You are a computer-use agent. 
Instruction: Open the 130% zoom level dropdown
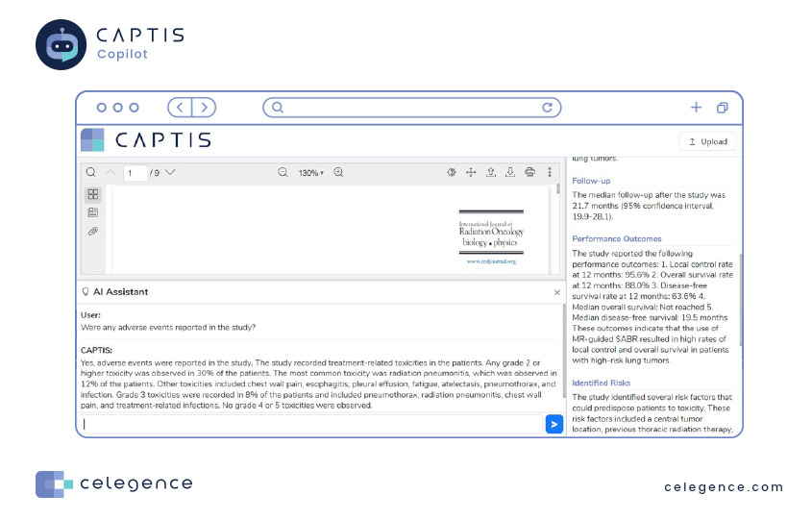(310, 172)
